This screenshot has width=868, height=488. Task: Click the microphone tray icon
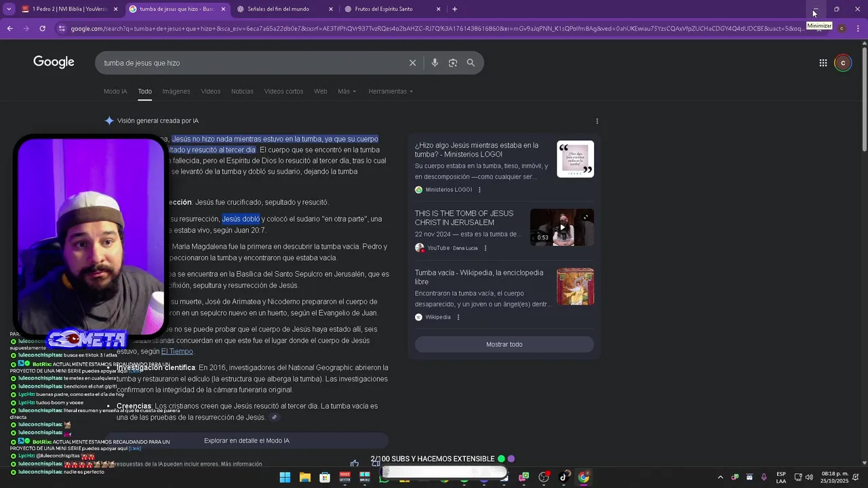tap(764, 477)
